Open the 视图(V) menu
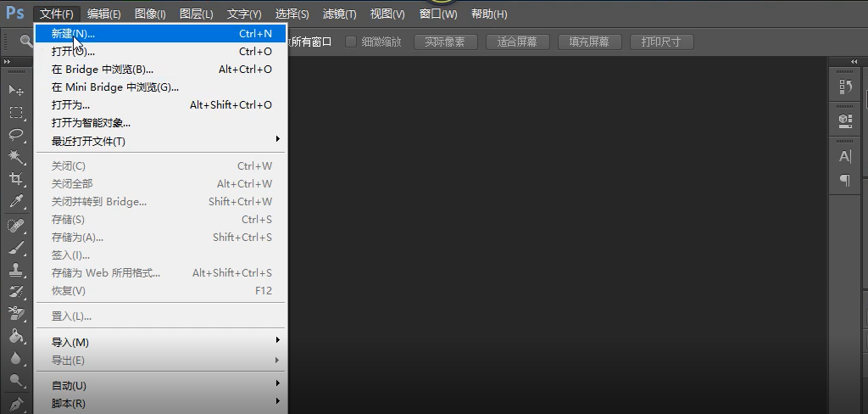Image resolution: width=868 pixels, height=414 pixels. click(387, 14)
